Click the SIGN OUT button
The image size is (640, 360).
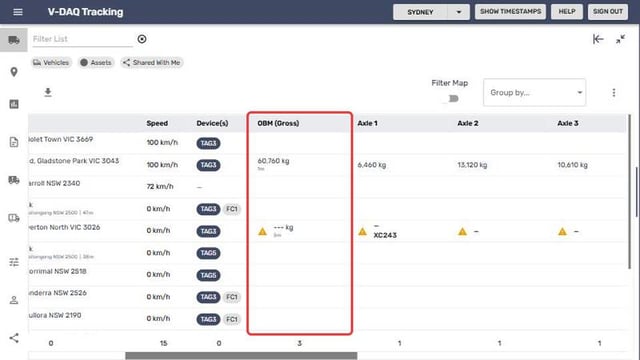pyautogui.click(x=607, y=12)
